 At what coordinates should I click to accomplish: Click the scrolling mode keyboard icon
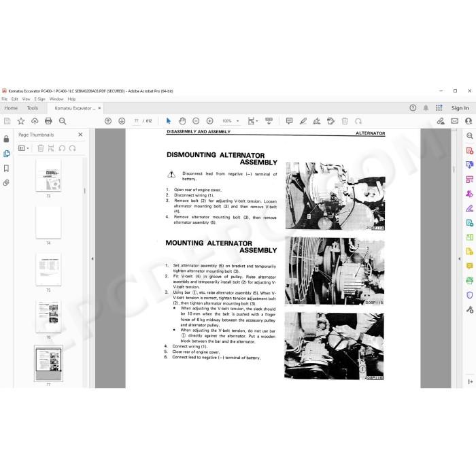269,121
